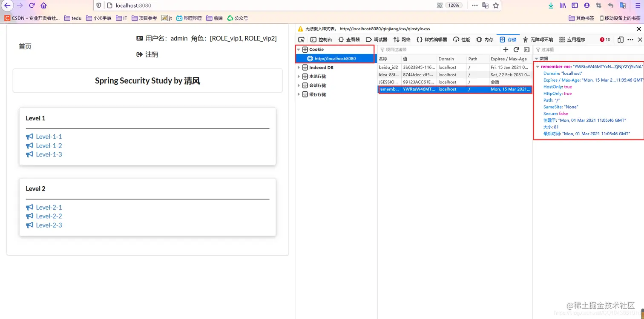Open the browser home page icon

pyautogui.click(x=44, y=6)
